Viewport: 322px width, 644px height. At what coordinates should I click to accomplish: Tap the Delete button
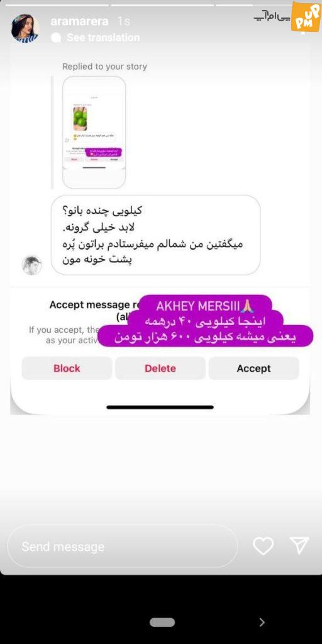click(x=160, y=368)
